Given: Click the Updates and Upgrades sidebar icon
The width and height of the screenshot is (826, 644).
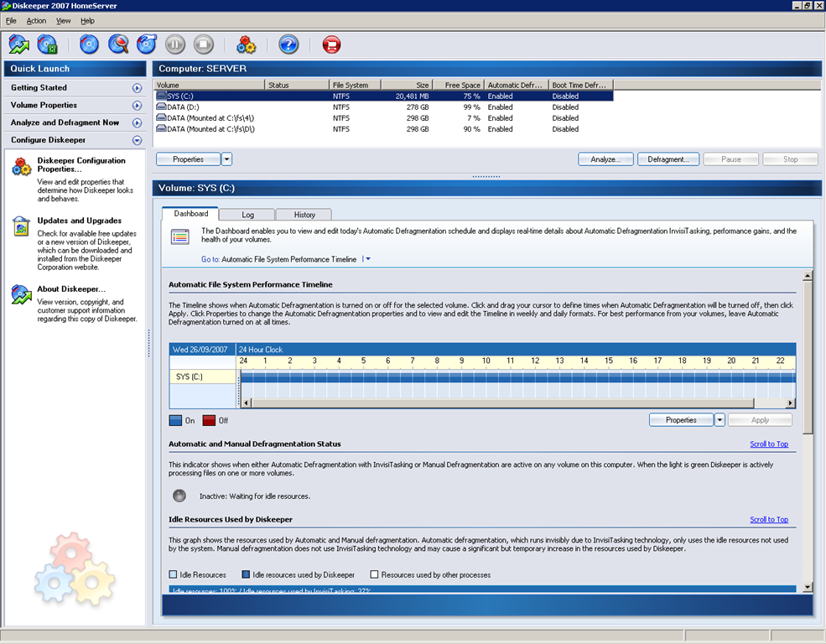Looking at the screenshot, I should point(21,226).
